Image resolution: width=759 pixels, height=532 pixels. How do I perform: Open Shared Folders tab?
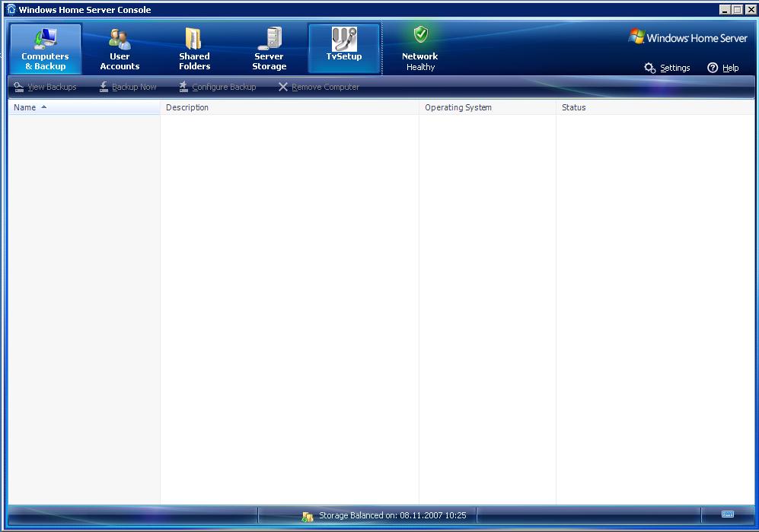coord(194,49)
